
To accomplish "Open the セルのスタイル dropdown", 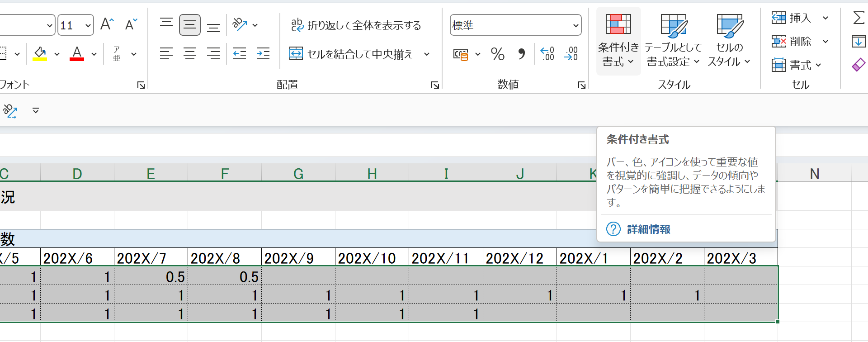I will pos(729,41).
